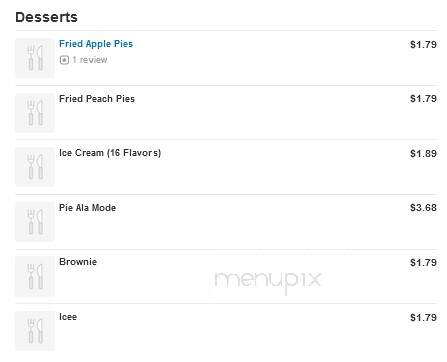Click the Pie Ala Mode utensils icon
Image resolution: width=447 pixels, height=362 pixels.
click(35, 222)
